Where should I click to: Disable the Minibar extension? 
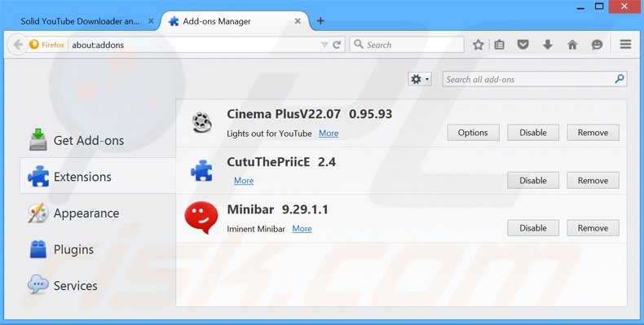pyautogui.click(x=533, y=228)
